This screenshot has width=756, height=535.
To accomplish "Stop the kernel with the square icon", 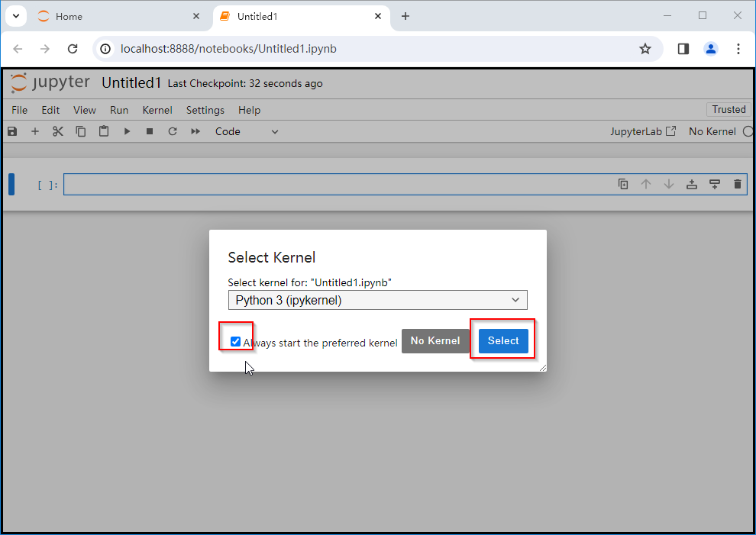I will click(x=150, y=131).
